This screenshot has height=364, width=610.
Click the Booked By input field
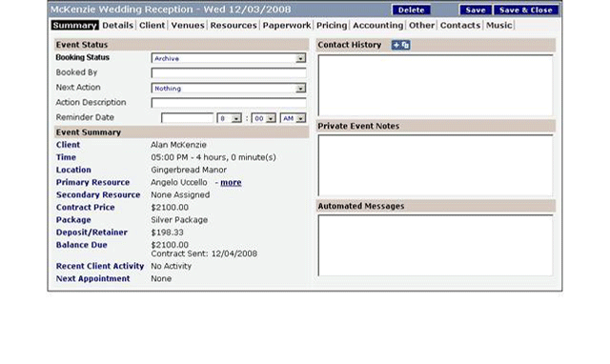point(229,73)
